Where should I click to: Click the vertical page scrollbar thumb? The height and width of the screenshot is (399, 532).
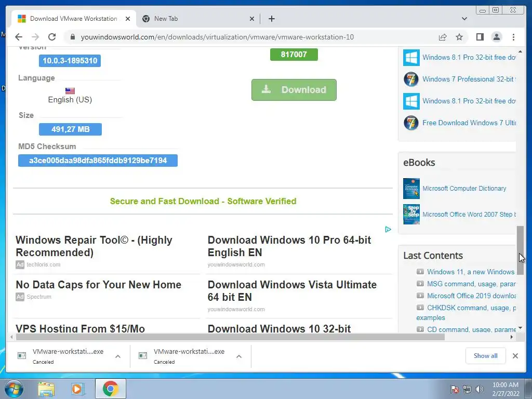520,250
